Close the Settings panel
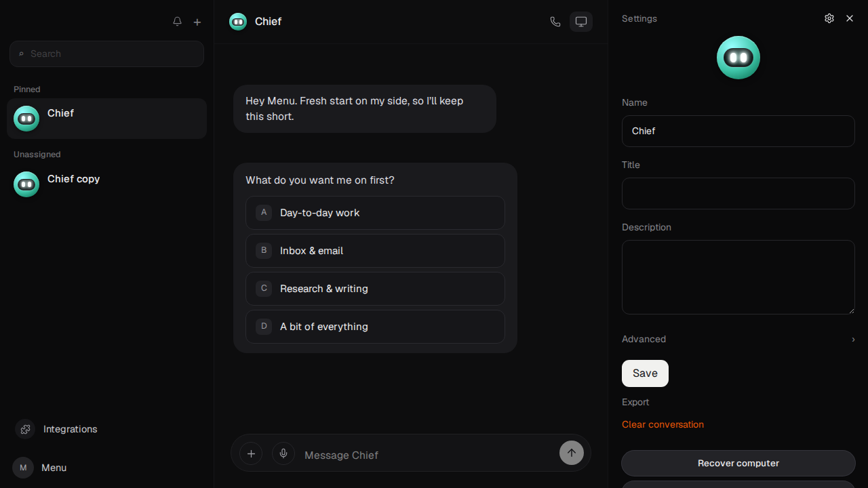 [x=850, y=18]
